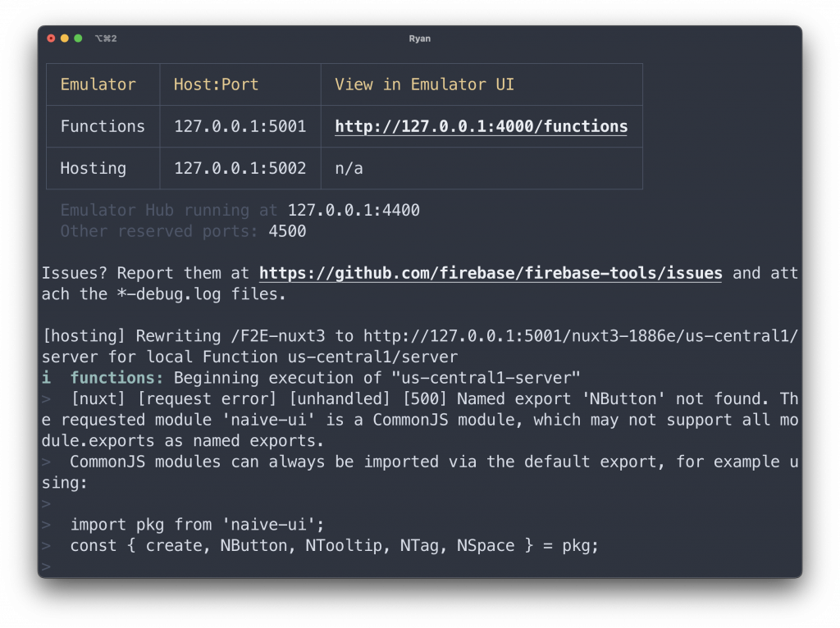Click the 'const { create, NButton' code line
Viewport: 840px width, 628px height.
[334, 545]
